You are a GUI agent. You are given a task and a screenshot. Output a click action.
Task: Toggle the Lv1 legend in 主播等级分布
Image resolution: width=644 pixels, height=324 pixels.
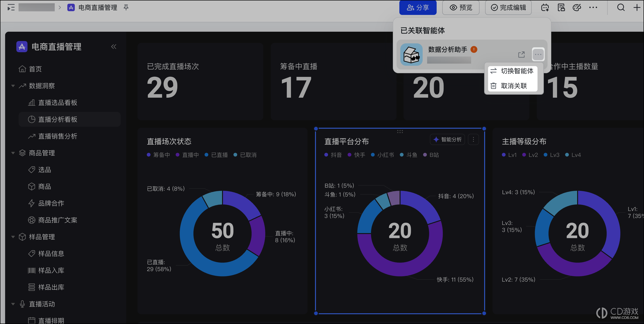[509, 155]
